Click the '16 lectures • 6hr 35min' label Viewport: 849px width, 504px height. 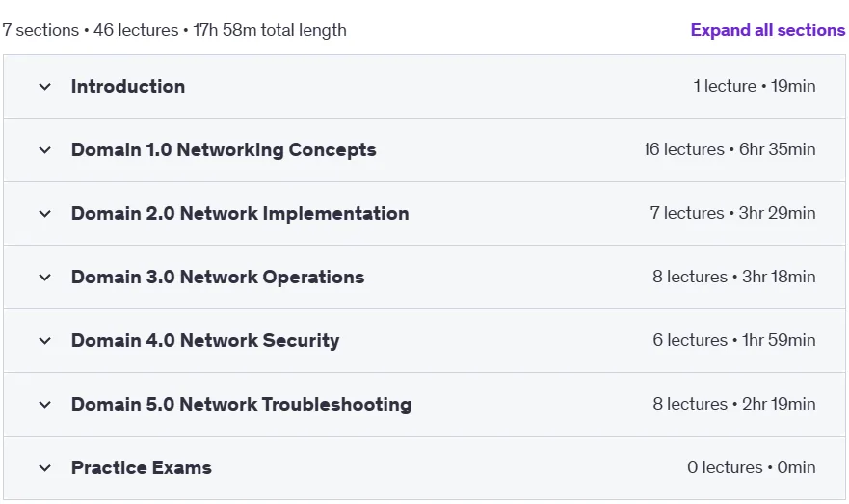[729, 149]
